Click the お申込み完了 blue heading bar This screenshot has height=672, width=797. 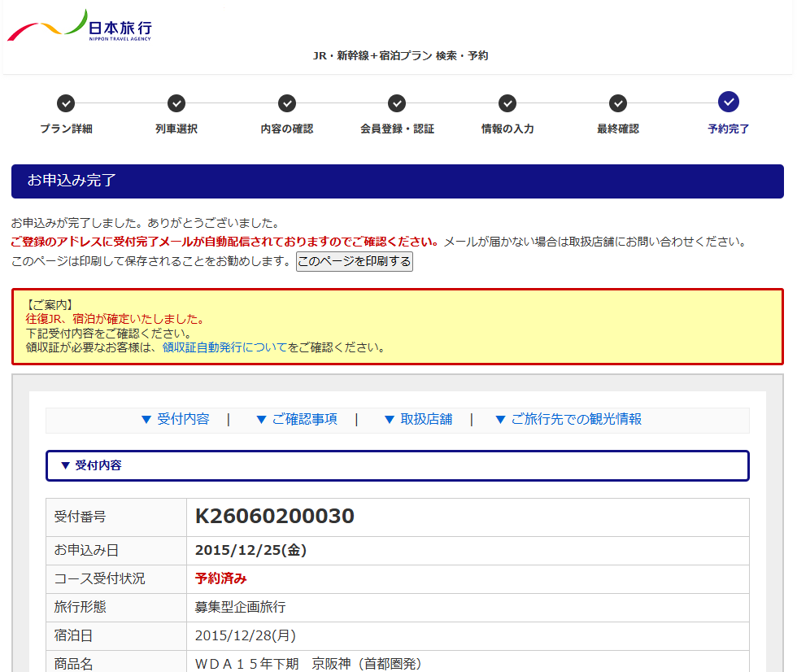click(398, 181)
